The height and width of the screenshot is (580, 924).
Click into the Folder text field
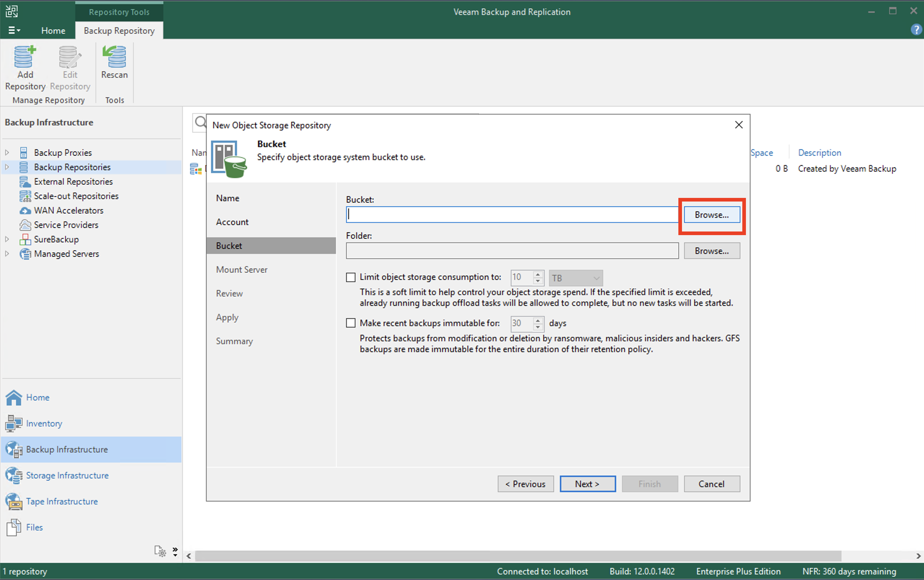click(512, 251)
